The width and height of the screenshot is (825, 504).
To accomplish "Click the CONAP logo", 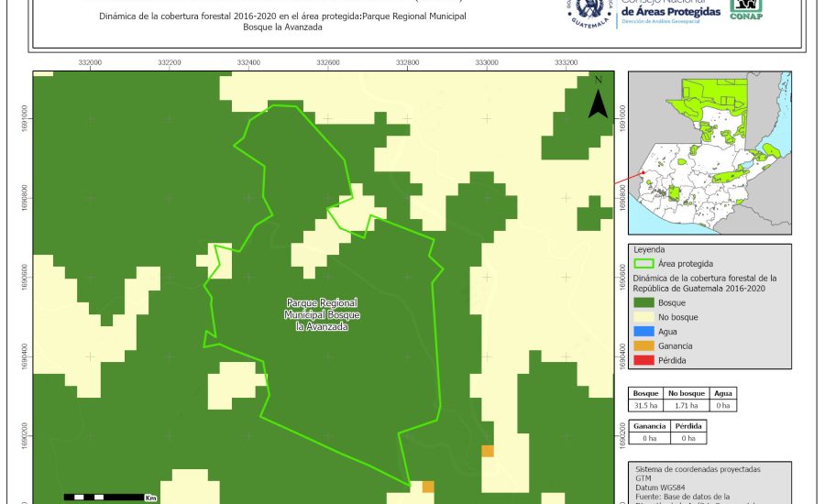I will [x=745, y=9].
